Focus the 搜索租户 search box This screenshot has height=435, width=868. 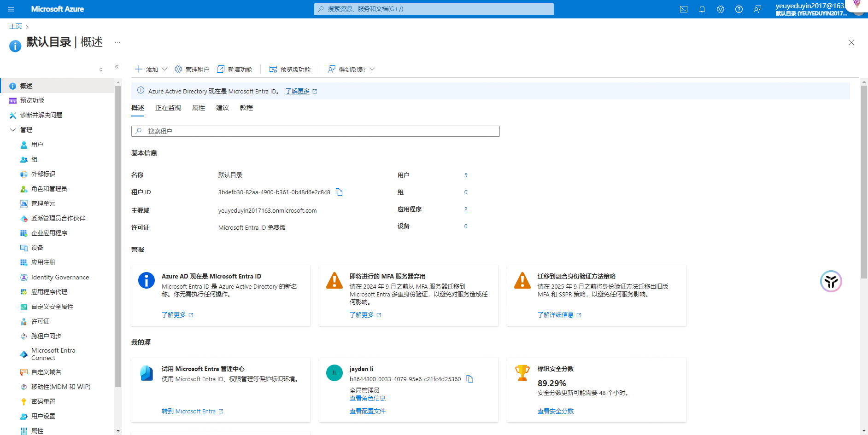coord(316,131)
